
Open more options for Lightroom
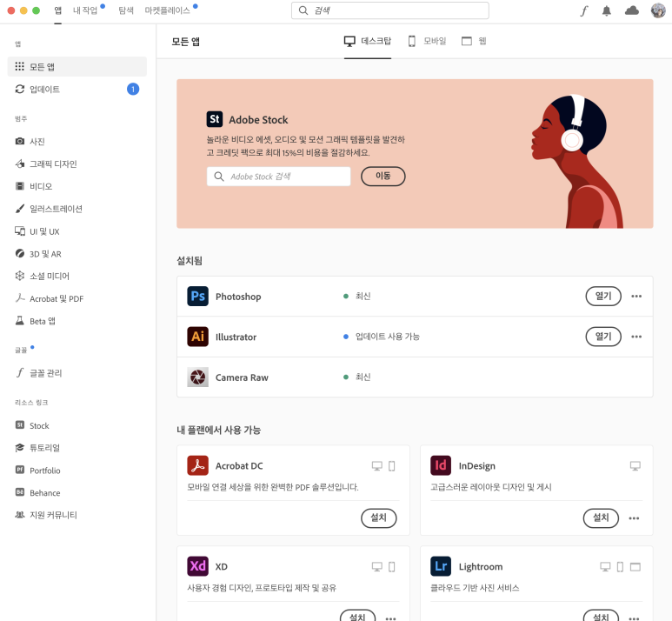coord(634,618)
